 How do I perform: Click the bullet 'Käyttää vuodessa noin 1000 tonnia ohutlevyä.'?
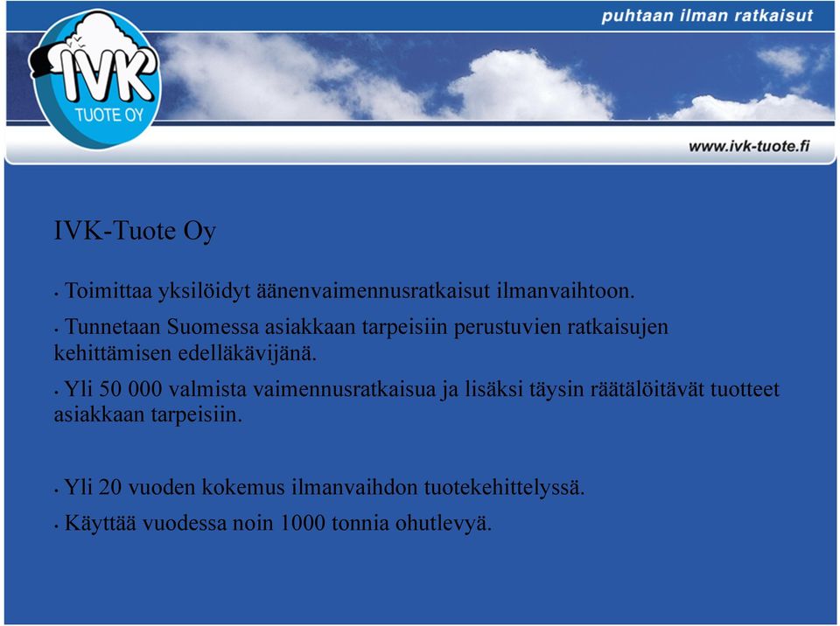coord(273,523)
